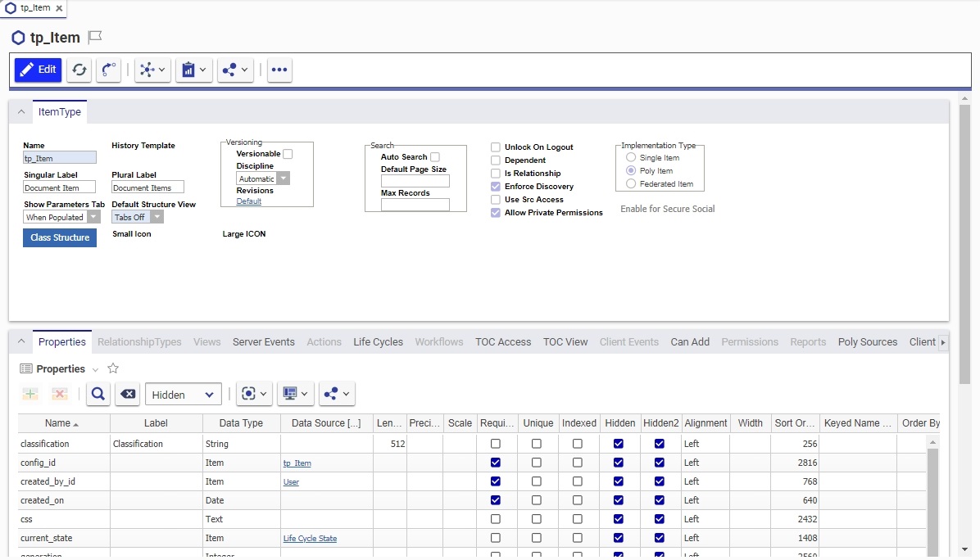Open the properties grid view settings icon
This screenshot has width=980, height=560.
[254, 393]
